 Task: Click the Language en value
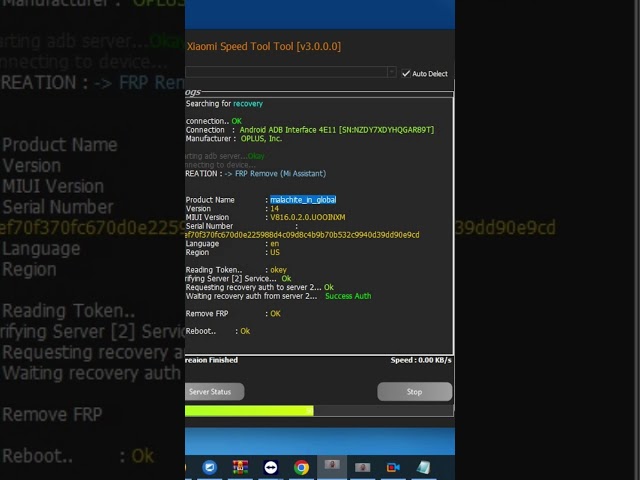click(x=275, y=244)
